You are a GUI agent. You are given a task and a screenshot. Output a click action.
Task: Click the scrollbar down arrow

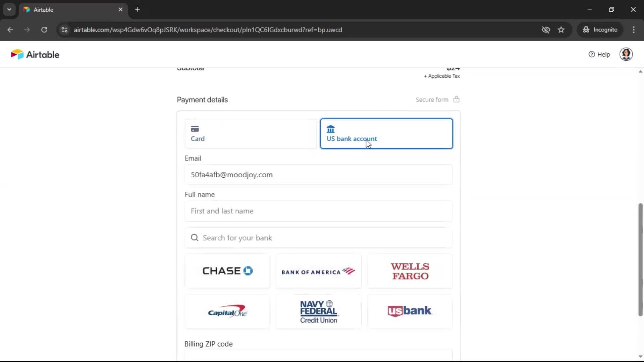tap(640, 357)
